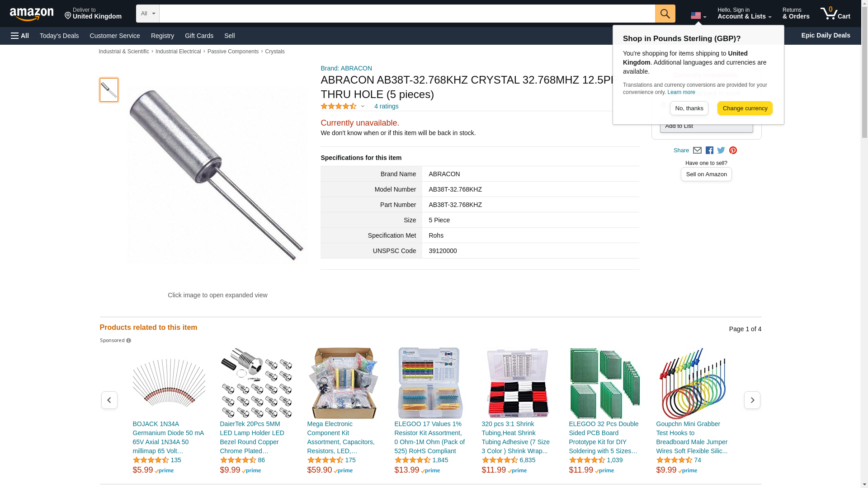This screenshot has width=868, height=488.
Task: Expand the star rating breakdown chevron
Action: (x=363, y=107)
